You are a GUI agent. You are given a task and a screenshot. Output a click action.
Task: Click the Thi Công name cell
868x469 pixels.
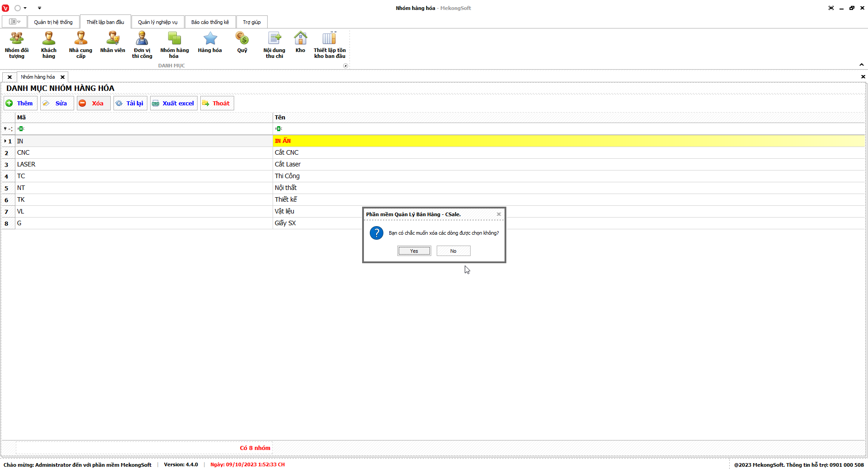coord(569,176)
